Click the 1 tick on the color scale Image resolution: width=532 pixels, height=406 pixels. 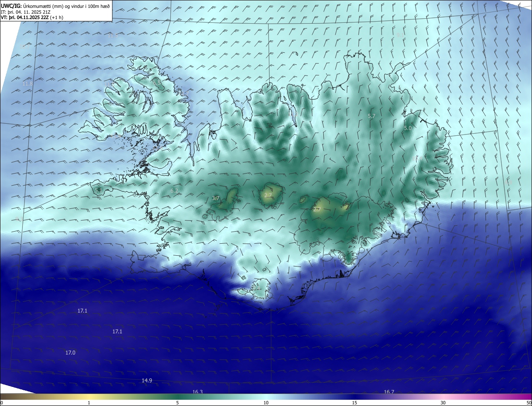click(x=89, y=403)
